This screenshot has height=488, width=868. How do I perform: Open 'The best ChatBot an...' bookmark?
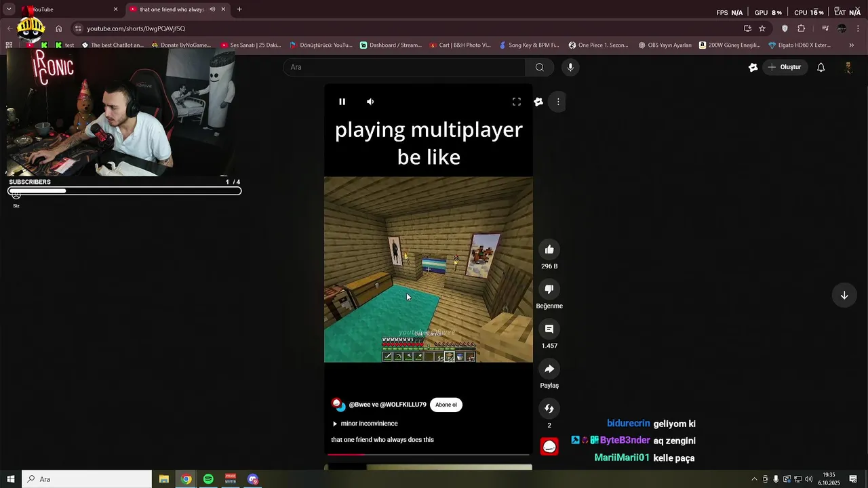click(113, 45)
